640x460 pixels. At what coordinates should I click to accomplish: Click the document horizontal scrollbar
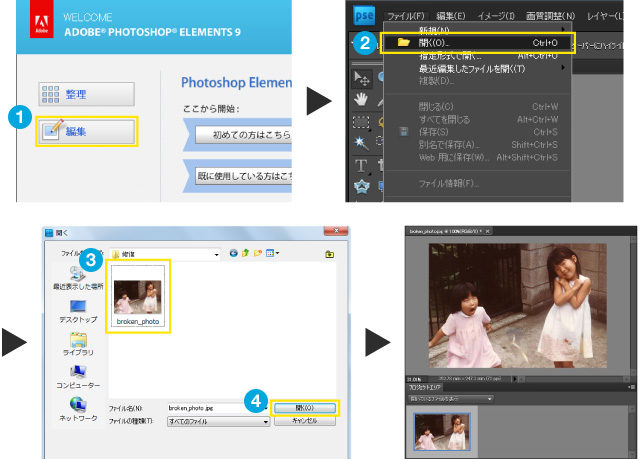[x=573, y=379]
